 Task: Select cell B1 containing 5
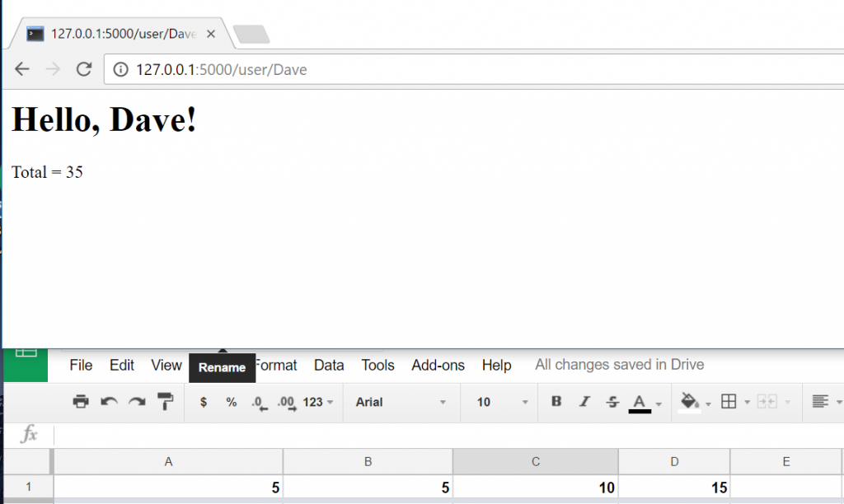click(x=368, y=488)
